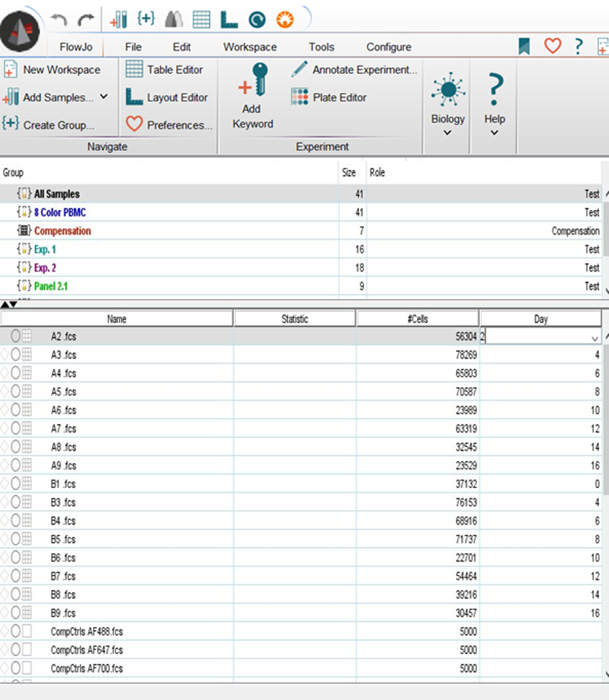Image resolution: width=609 pixels, height=700 pixels.
Task: Click the teal bookmark icon
Action: pos(524,46)
